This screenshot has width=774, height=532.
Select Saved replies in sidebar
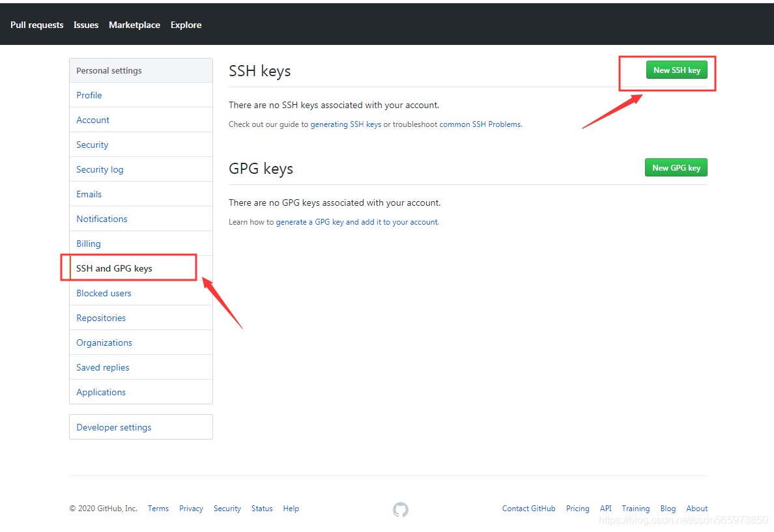coord(141,367)
